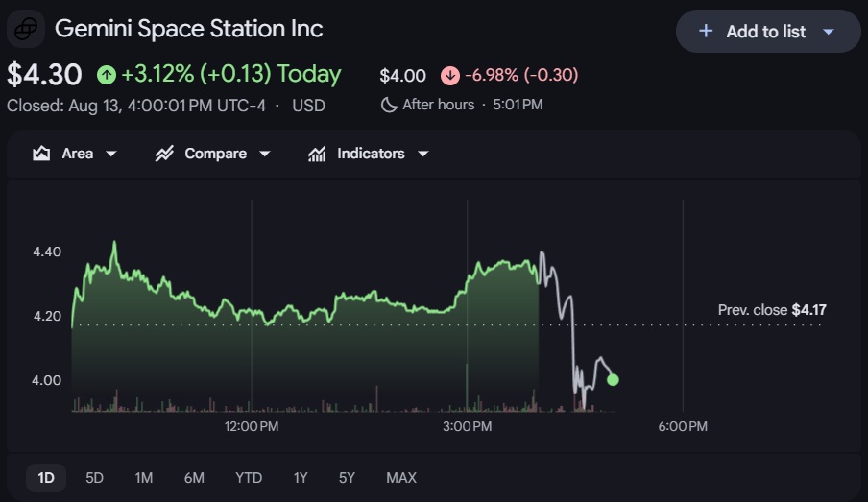
Task: Click the green up arrow icon
Action: tap(107, 75)
